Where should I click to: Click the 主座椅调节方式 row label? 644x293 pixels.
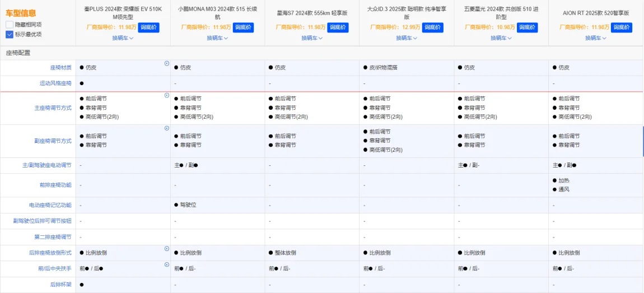point(53,108)
